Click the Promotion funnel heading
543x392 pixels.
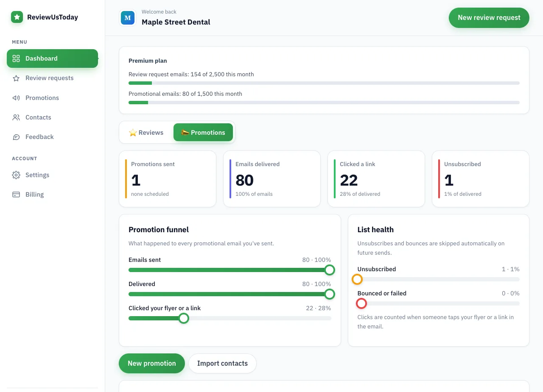pos(159,230)
